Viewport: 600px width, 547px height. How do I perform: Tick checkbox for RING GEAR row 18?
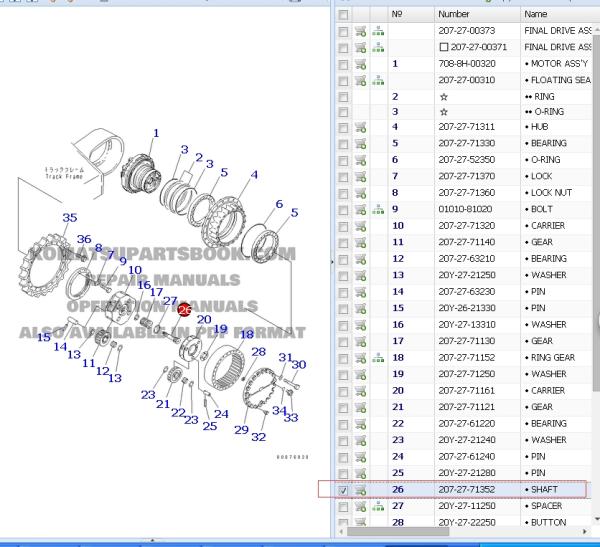click(x=343, y=359)
